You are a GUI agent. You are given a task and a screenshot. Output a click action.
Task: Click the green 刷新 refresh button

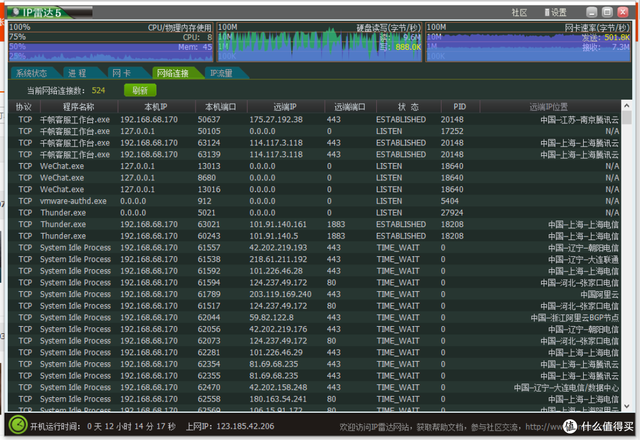tap(140, 90)
